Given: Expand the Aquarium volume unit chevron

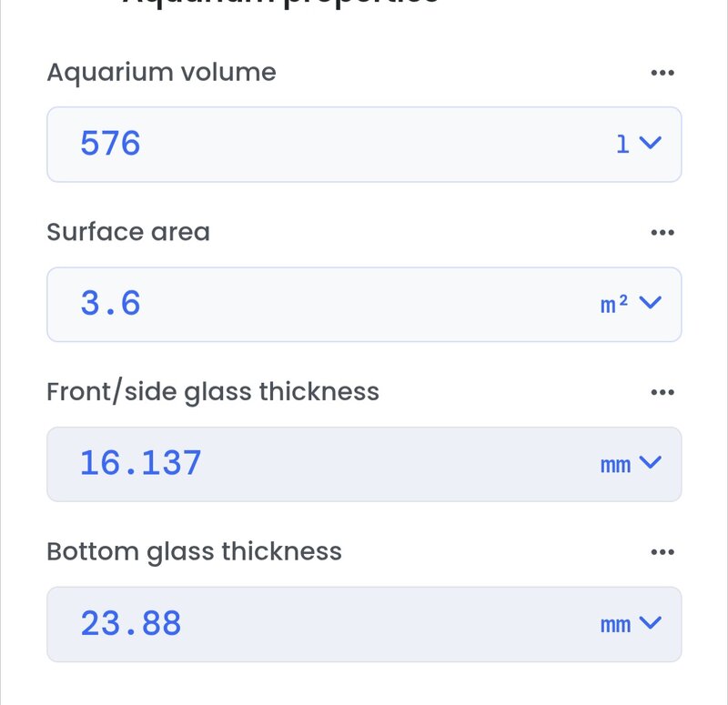Looking at the screenshot, I should pos(650,143).
